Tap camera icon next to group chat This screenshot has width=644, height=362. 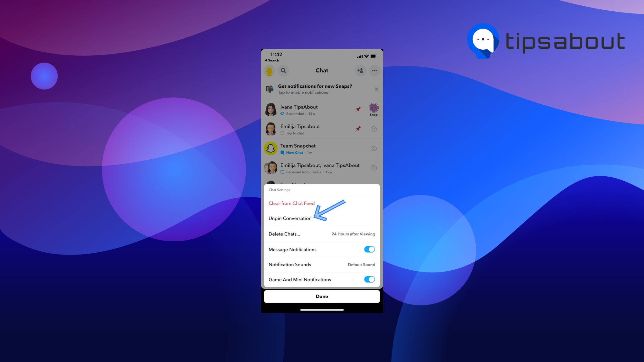[374, 167]
